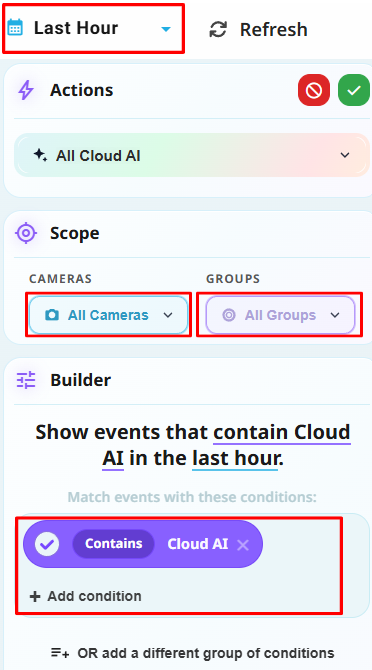The height and width of the screenshot is (670, 372).
Task: Click the target Scope icon
Action: click(26, 233)
